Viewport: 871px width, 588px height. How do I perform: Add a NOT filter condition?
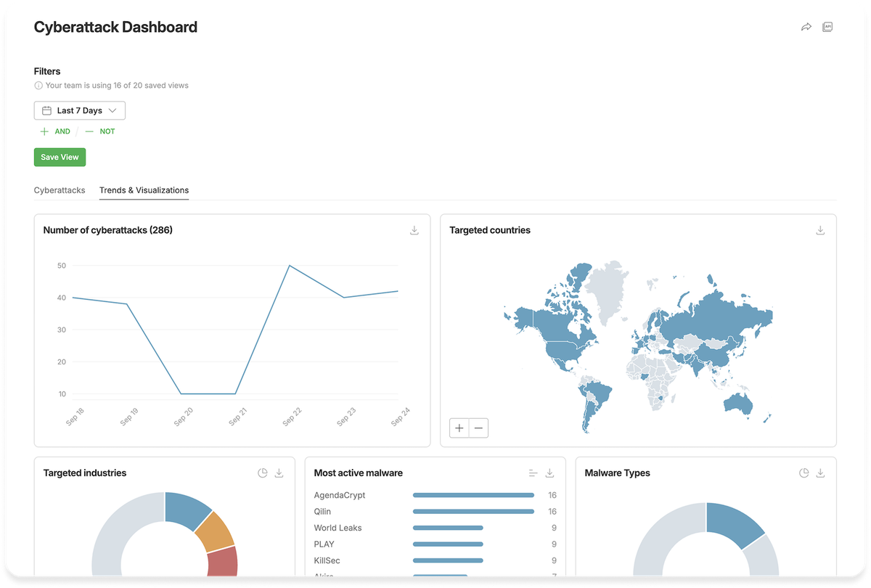100,131
